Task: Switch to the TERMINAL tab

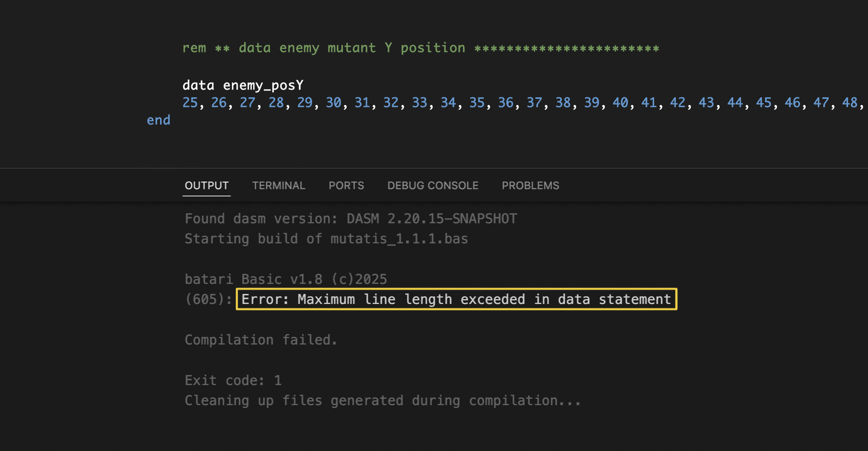Action: (278, 185)
